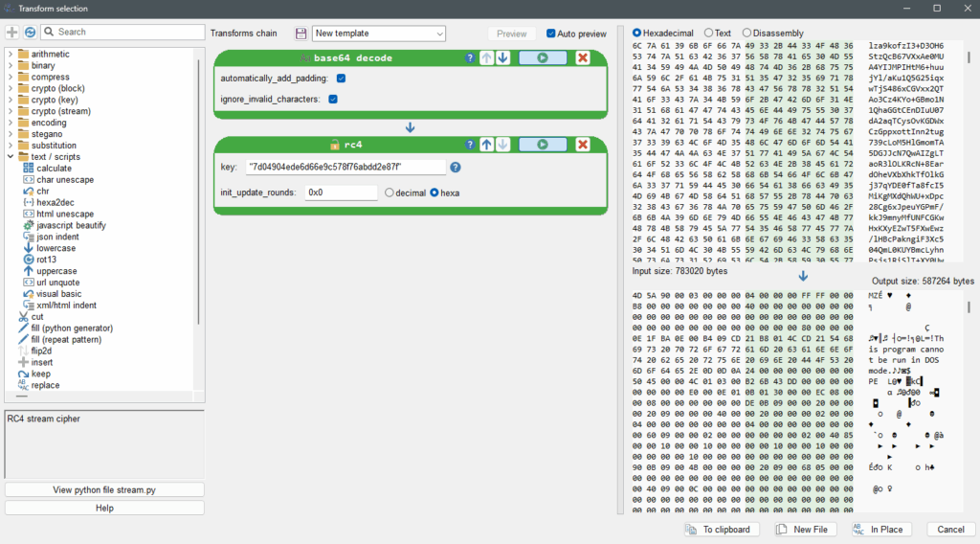Image resolution: width=980 pixels, height=544 pixels.
Task: Click View python file stream.py button
Action: click(104, 489)
